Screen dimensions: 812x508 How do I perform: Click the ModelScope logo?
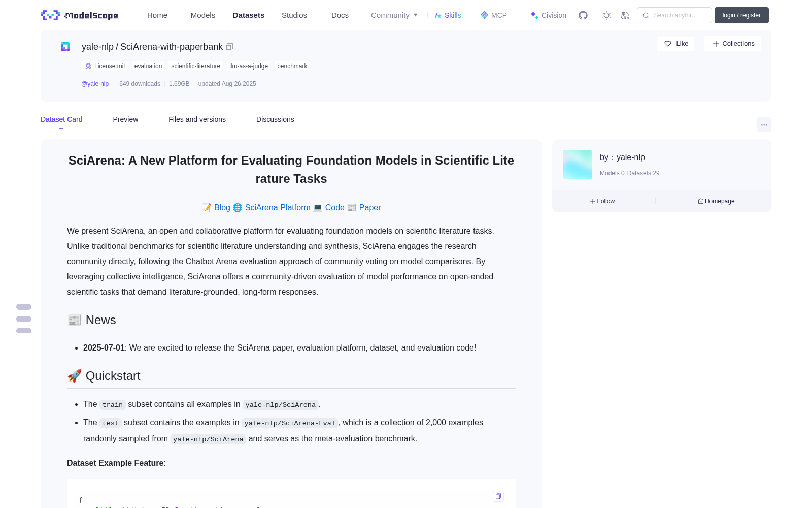(80, 15)
